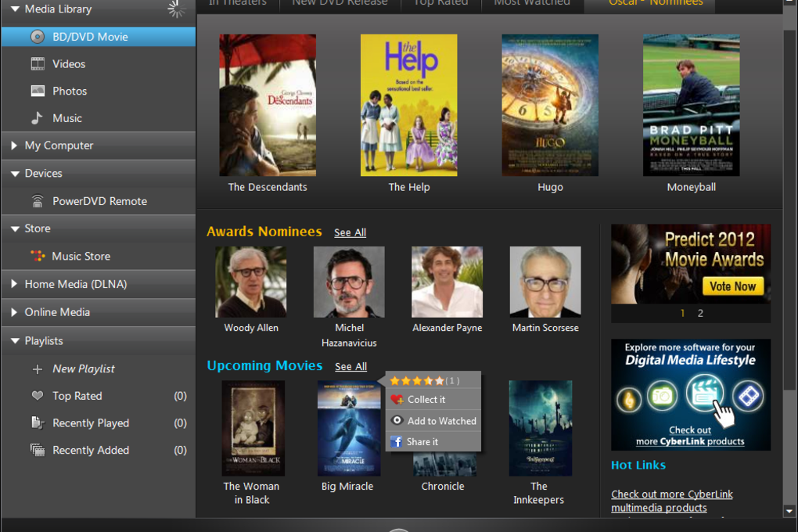Screen dimensions: 798x532
Task: Expand the My Computer section
Action: point(14,145)
